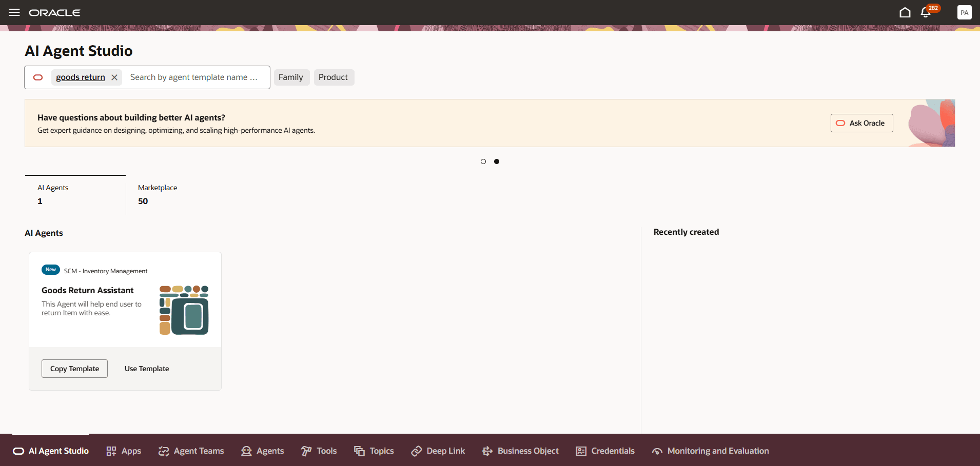980x466 pixels.
Task: Click the AI Agent Studio page title
Action: coord(79,51)
